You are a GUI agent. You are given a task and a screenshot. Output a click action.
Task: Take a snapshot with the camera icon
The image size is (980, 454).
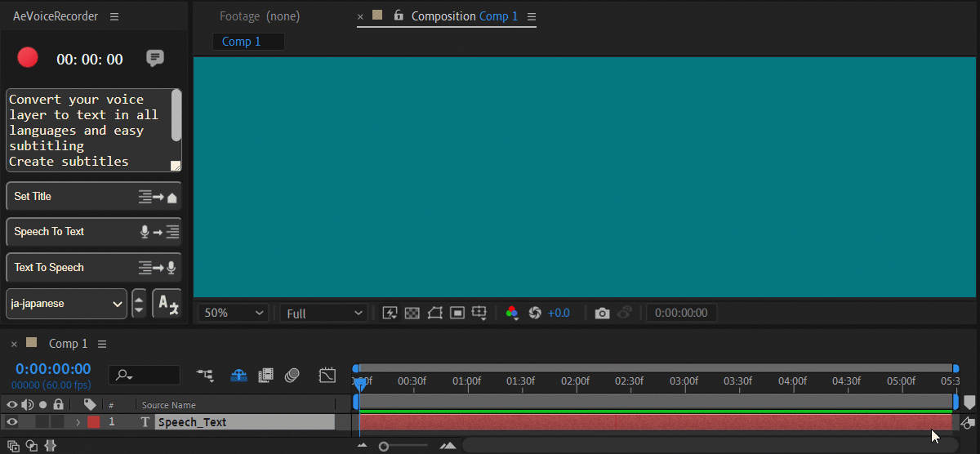click(x=602, y=313)
